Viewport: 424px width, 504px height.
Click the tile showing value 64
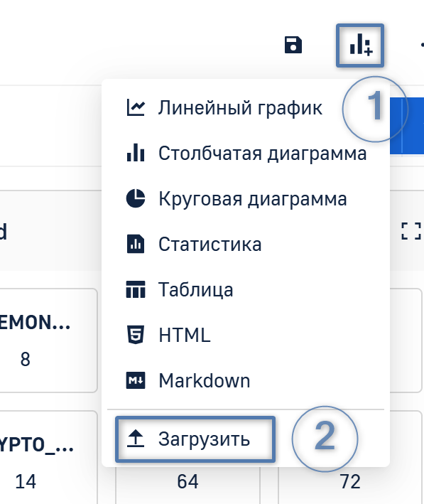[187, 481]
